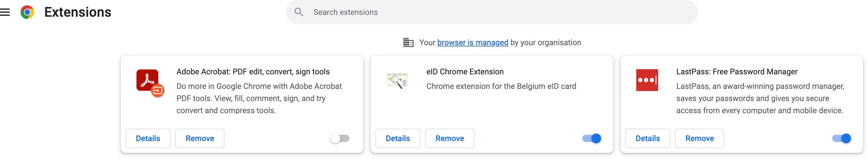Open Details for Adobe Acrobat
Screen dimensions: 868x159
point(148,138)
